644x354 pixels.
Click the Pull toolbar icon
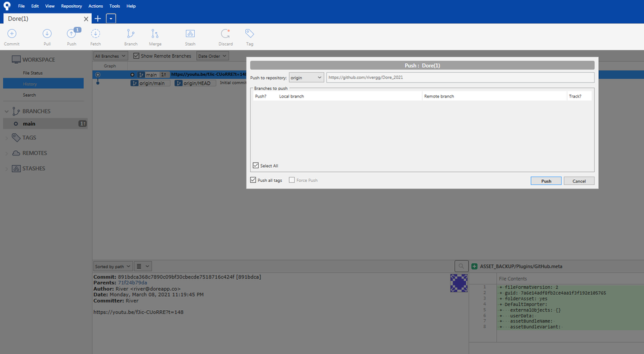click(47, 34)
